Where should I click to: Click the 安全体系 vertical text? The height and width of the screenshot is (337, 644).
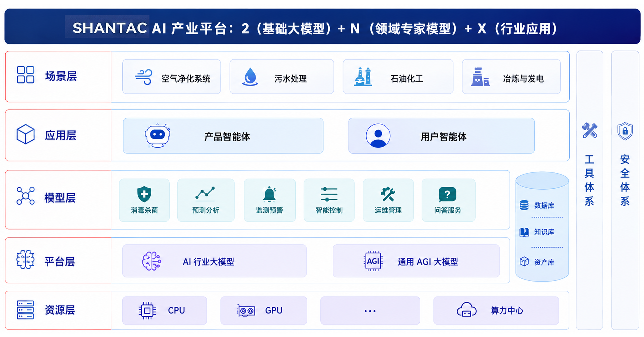[x=625, y=180]
